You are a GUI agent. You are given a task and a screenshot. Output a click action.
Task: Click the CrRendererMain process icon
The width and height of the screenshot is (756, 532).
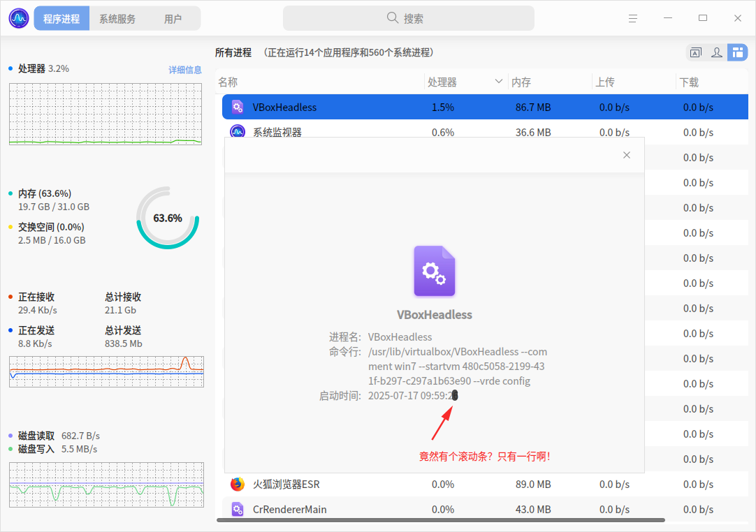238,509
